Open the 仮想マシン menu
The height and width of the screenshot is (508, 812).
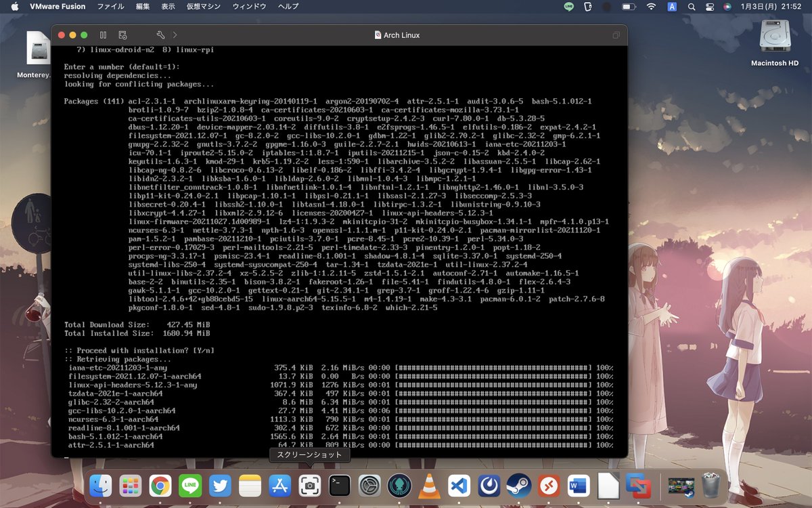click(x=204, y=7)
